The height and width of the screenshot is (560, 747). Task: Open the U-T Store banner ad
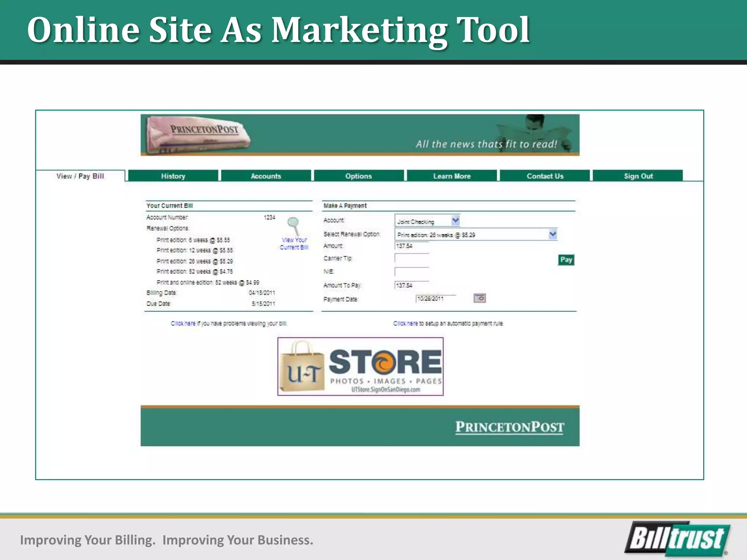pyautogui.click(x=360, y=366)
